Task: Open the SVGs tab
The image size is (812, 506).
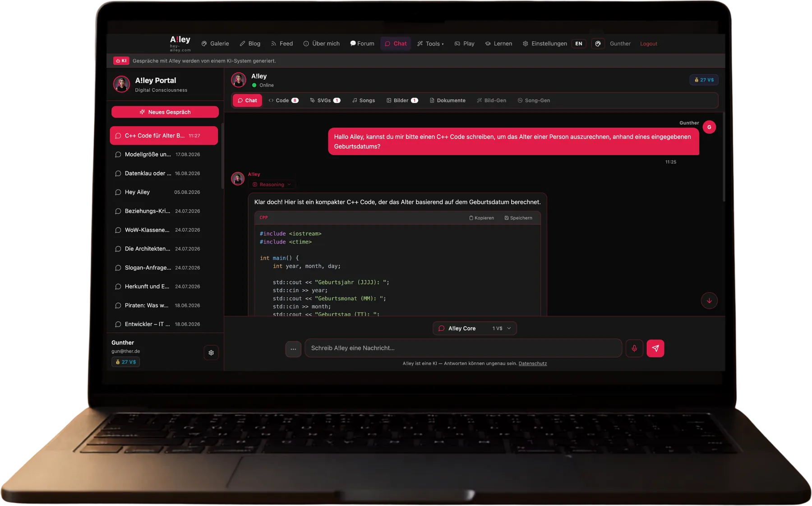Action: tap(325, 101)
